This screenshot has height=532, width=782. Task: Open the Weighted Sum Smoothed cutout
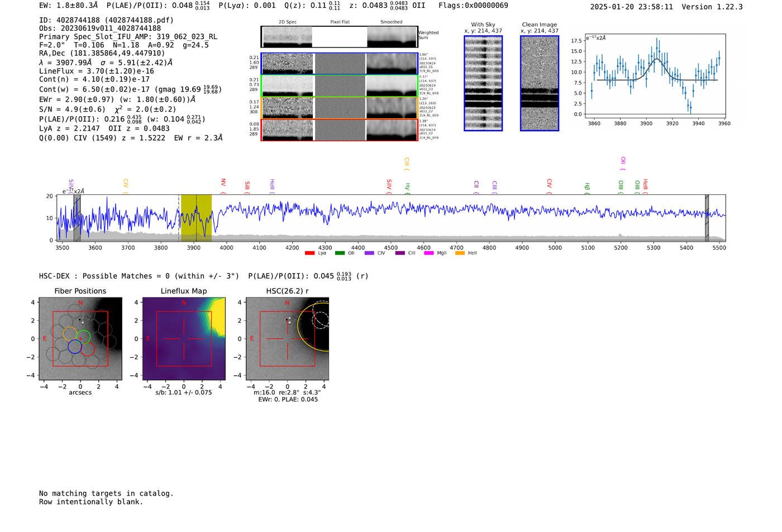click(392, 37)
